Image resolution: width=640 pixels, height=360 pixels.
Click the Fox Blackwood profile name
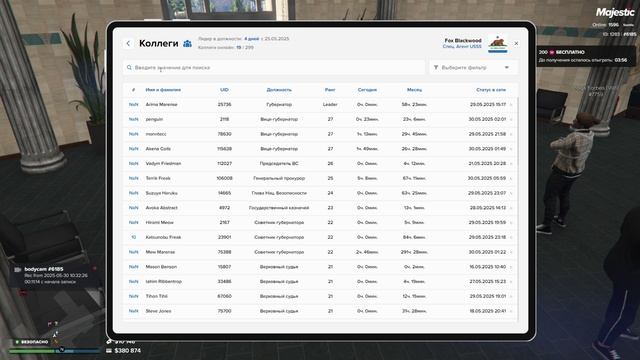coord(463,40)
